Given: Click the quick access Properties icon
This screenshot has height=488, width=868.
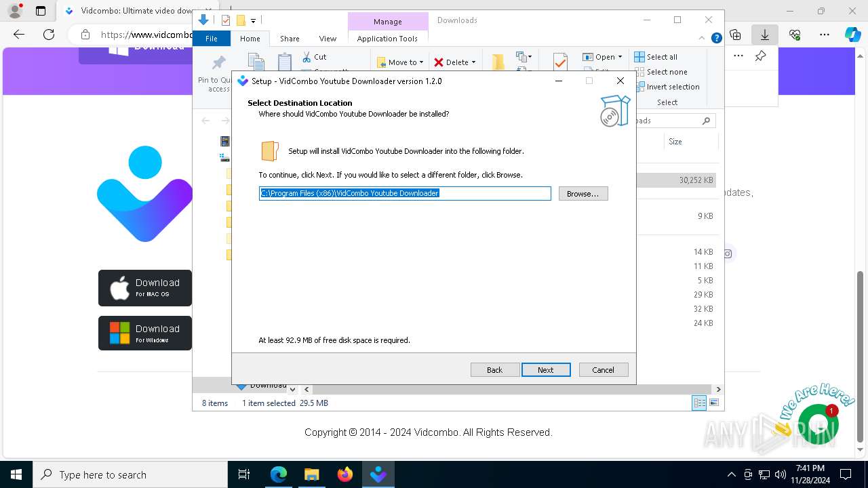Looking at the screenshot, I should [x=226, y=20].
